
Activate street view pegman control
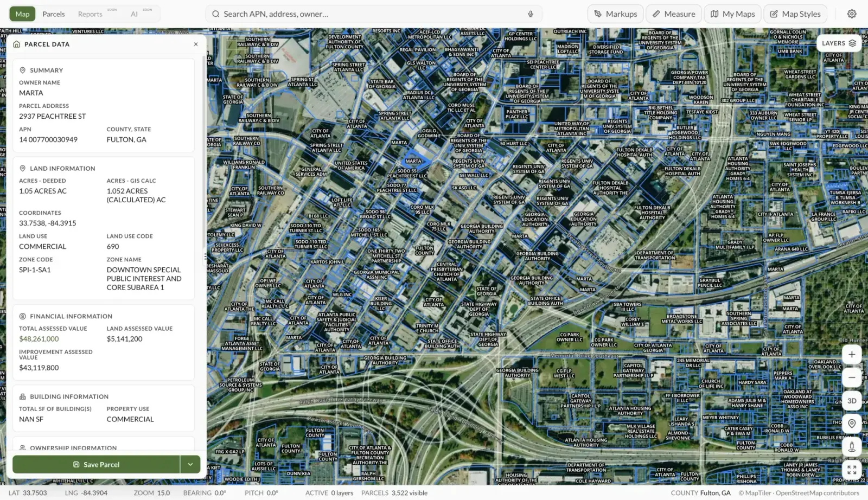pos(852,447)
